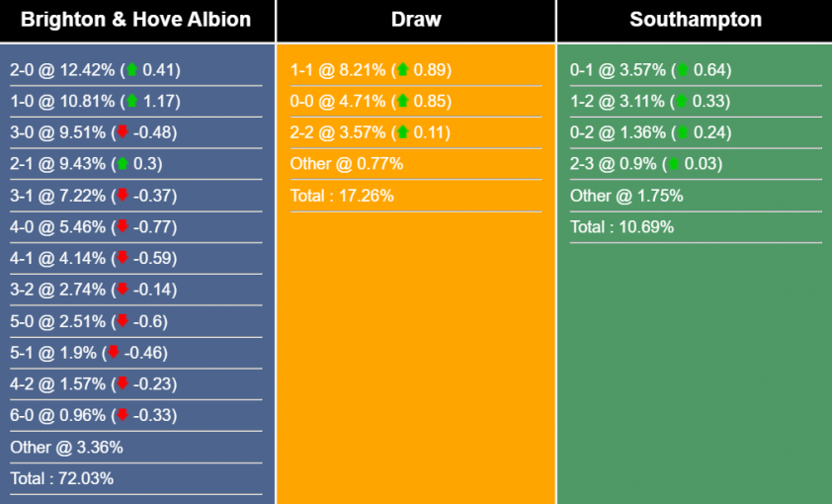
Task: Click green up arrow beside 1-0 score
Action: pyautogui.click(x=131, y=101)
